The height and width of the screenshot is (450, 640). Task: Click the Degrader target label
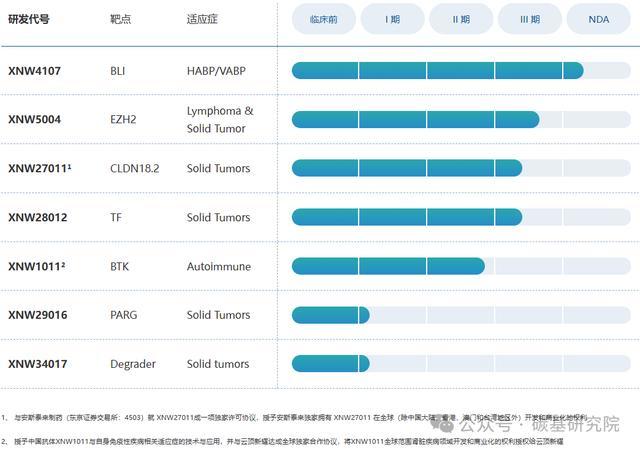[133, 364]
